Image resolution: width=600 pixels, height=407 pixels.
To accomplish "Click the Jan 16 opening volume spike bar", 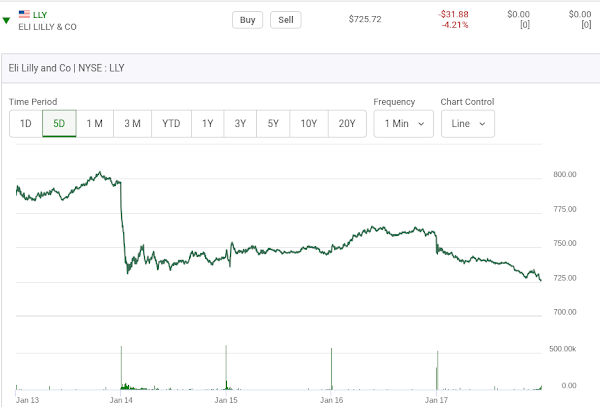I will (x=331, y=369).
